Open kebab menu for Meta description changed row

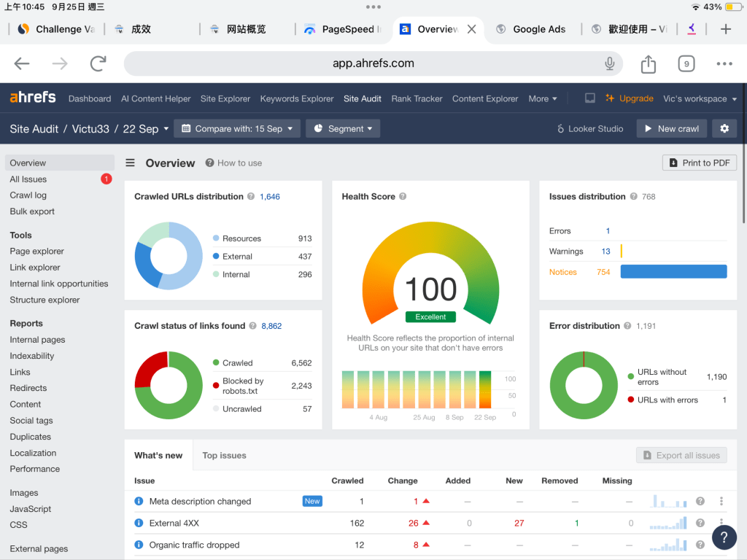click(721, 501)
